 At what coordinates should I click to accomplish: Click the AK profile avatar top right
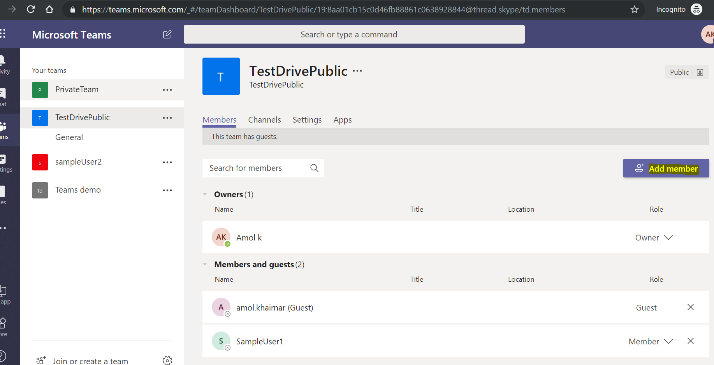tap(708, 34)
